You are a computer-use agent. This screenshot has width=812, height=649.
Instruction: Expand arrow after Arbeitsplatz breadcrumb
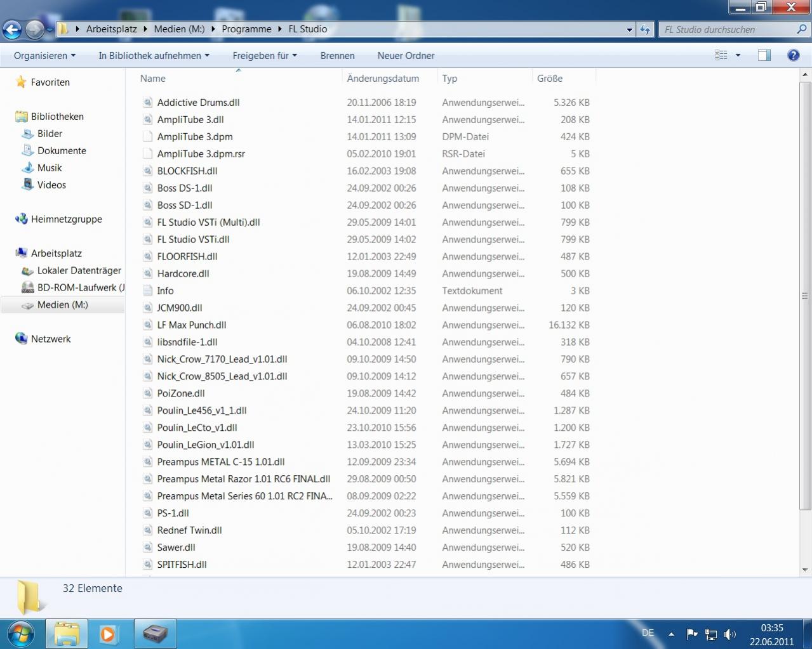[x=145, y=29]
